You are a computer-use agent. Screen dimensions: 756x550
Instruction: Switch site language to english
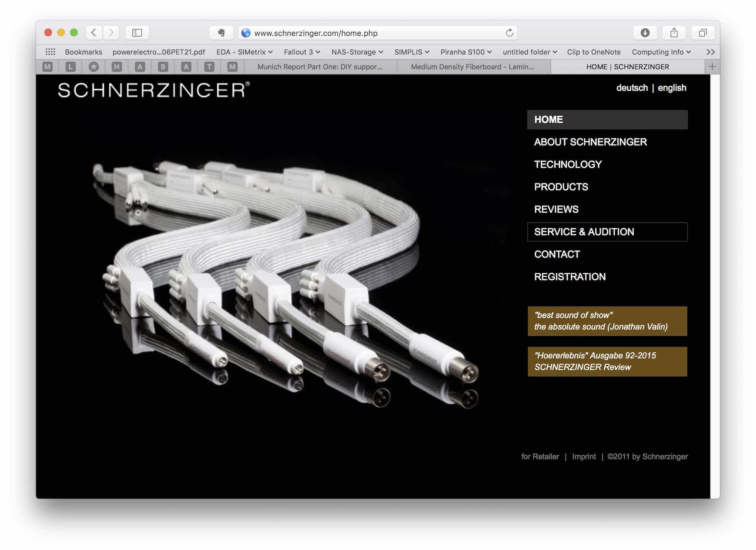(672, 88)
